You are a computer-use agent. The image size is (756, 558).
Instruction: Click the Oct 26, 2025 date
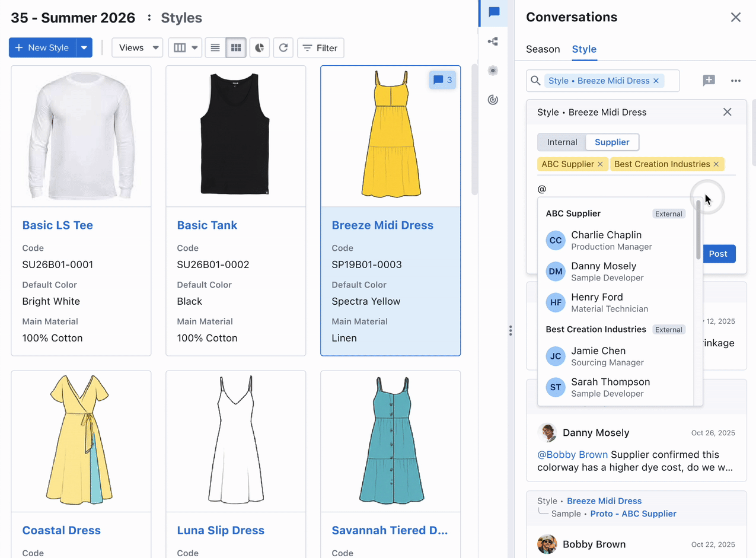[x=713, y=433]
